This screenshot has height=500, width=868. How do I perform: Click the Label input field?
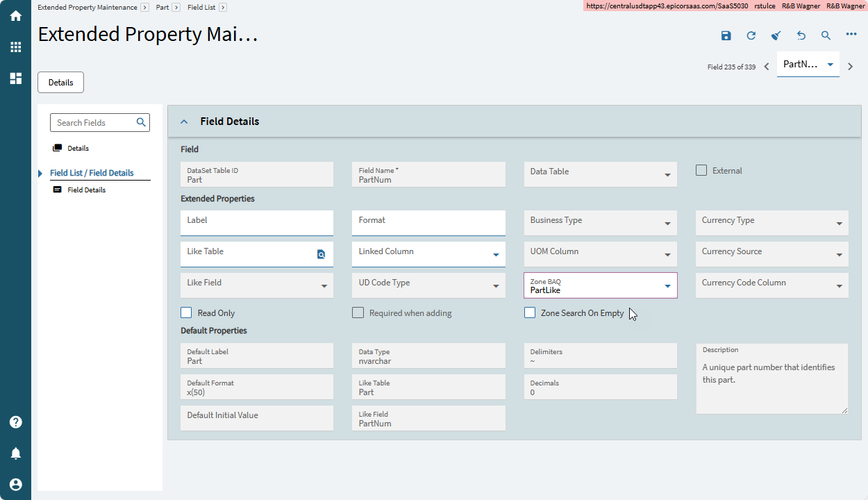(257, 223)
